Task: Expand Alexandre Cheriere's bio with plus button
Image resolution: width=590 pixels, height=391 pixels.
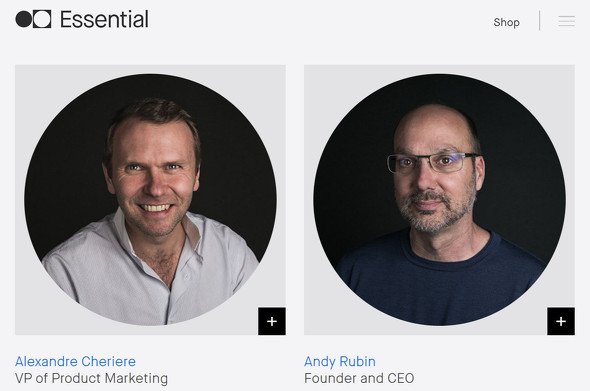Action: pos(272,321)
